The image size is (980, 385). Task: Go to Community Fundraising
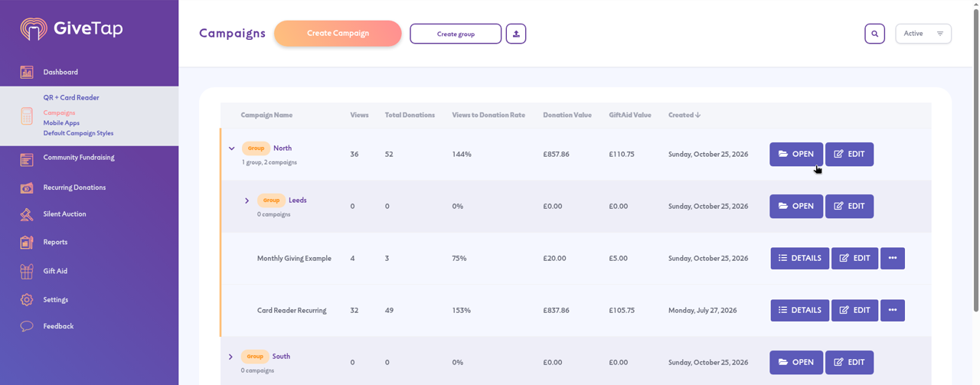tap(79, 158)
